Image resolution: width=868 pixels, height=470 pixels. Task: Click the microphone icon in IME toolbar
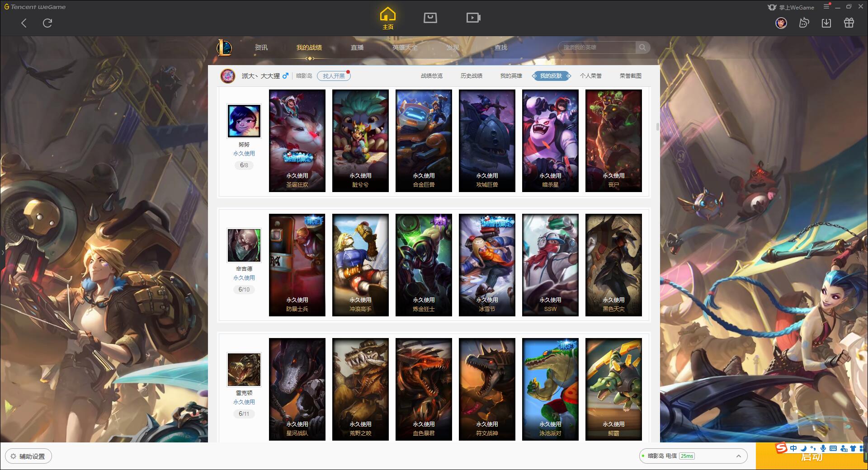pyautogui.click(x=823, y=448)
